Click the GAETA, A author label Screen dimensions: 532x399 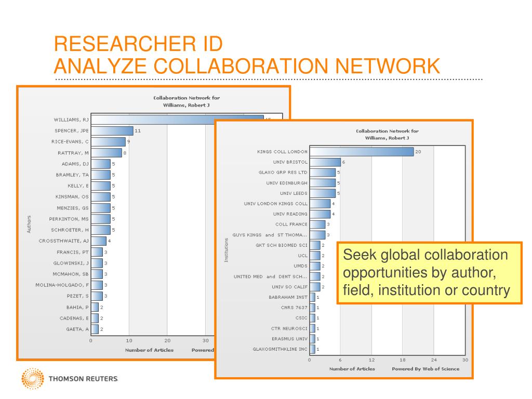pyautogui.click(x=77, y=329)
